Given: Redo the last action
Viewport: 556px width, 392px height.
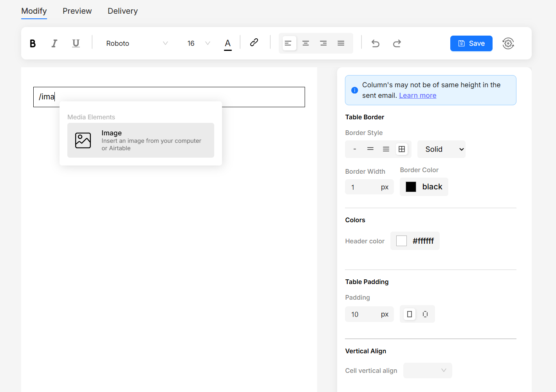Looking at the screenshot, I should coord(397,43).
